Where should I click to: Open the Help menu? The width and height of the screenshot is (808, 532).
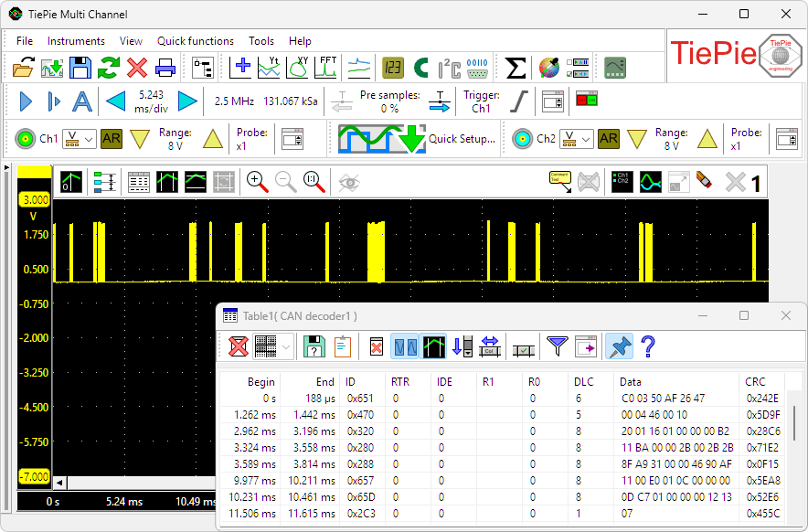300,41
